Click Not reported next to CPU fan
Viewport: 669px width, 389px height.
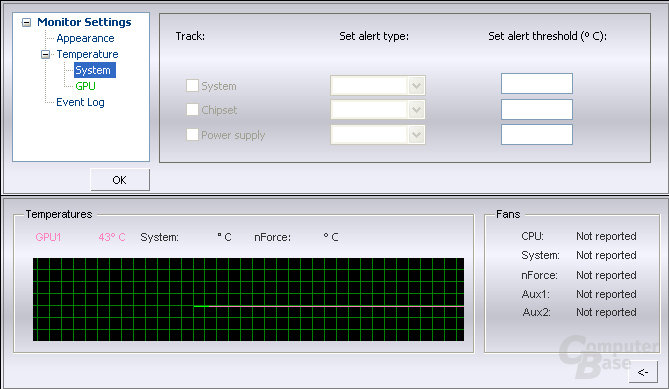pyautogui.click(x=606, y=236)
